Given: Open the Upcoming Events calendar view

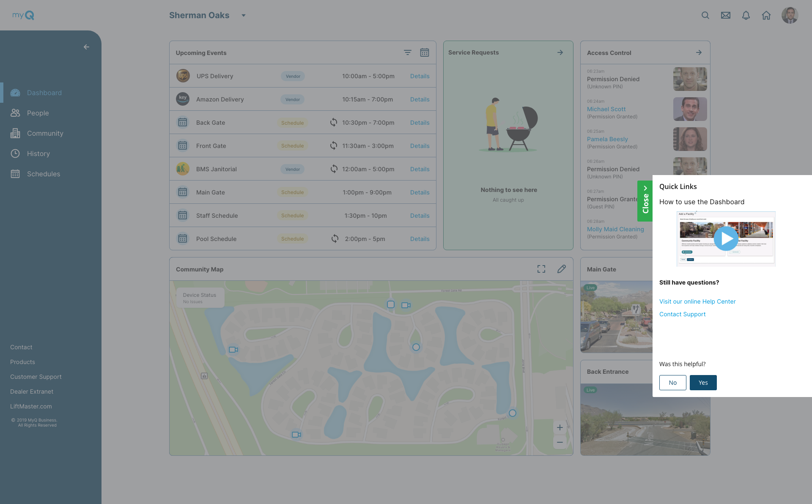Looking at the screenshot, I should tap(425, 52).
